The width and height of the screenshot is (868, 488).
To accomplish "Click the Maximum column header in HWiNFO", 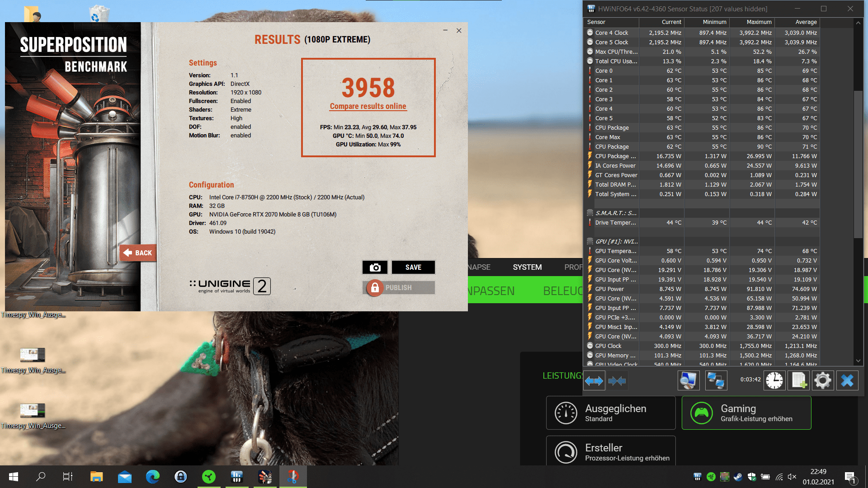I will coord(752,22).
